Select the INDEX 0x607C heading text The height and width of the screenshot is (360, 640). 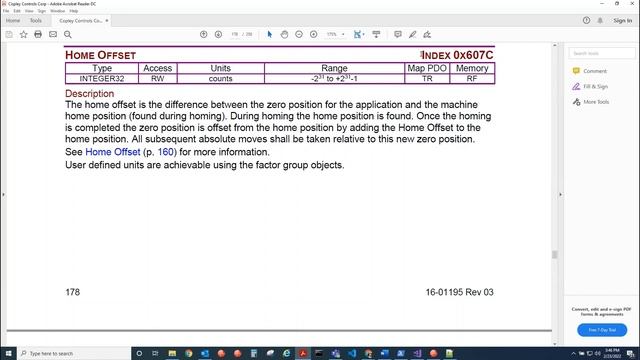coord(458,55)
